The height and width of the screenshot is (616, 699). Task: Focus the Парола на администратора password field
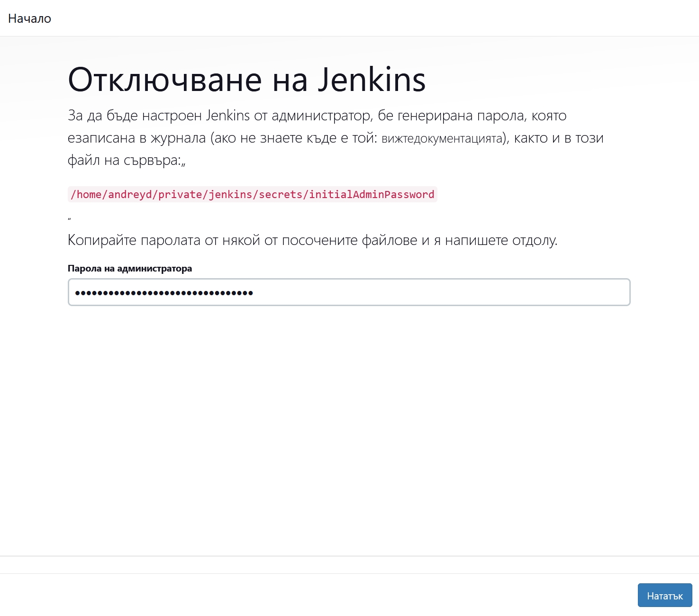pyautogui.click(x=349, y=292)
